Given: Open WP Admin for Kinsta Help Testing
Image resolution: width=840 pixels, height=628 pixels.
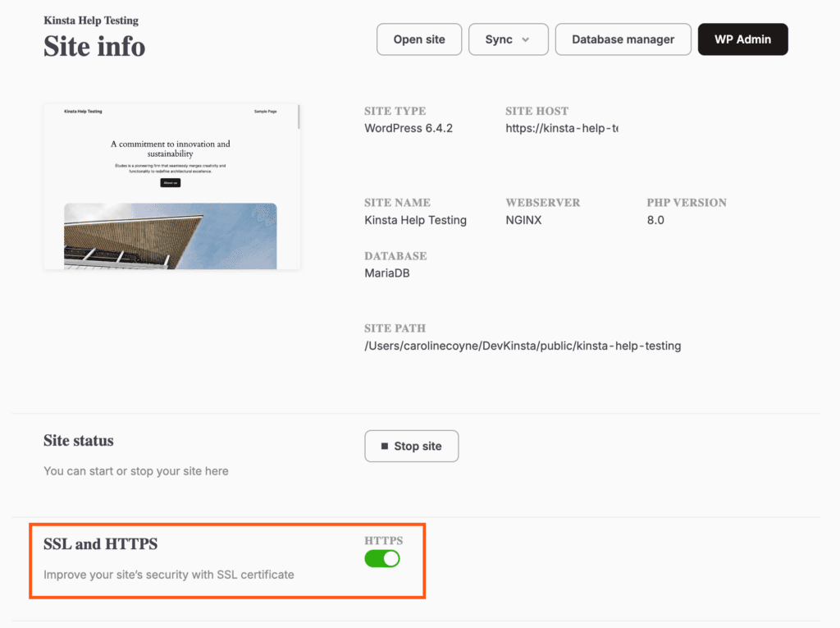Looking at the screenshot, I should pyautogui.click(x=742, y=39).
